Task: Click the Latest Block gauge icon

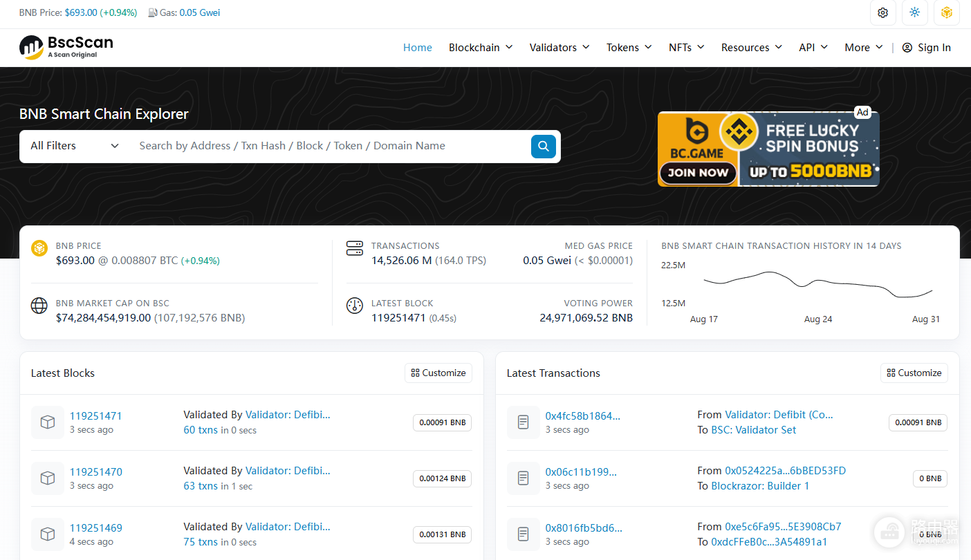Action: (355, 306)
